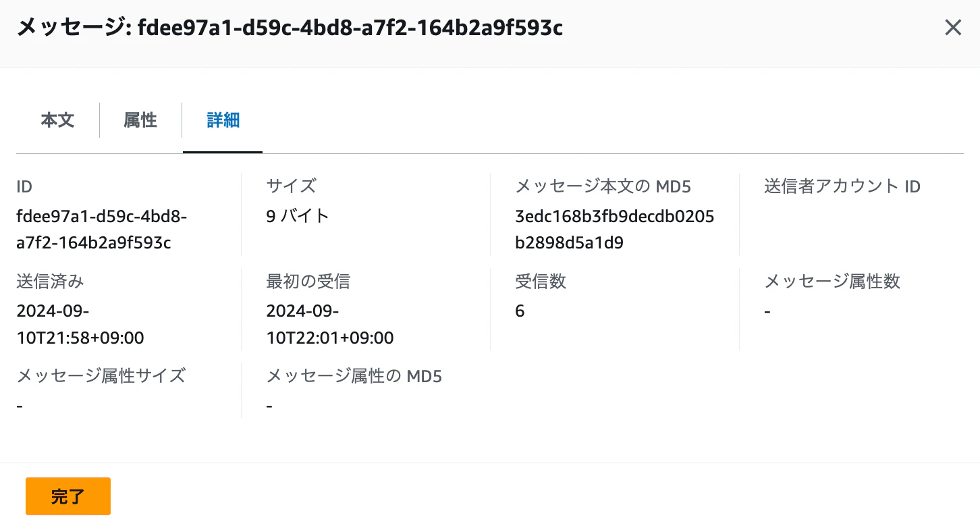Click the サイズ label

291,186
